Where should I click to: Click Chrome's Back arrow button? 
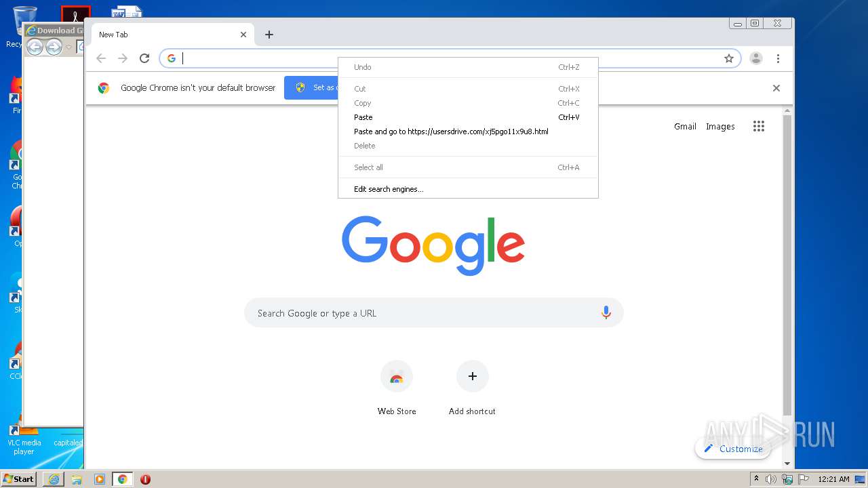[101, 58]
